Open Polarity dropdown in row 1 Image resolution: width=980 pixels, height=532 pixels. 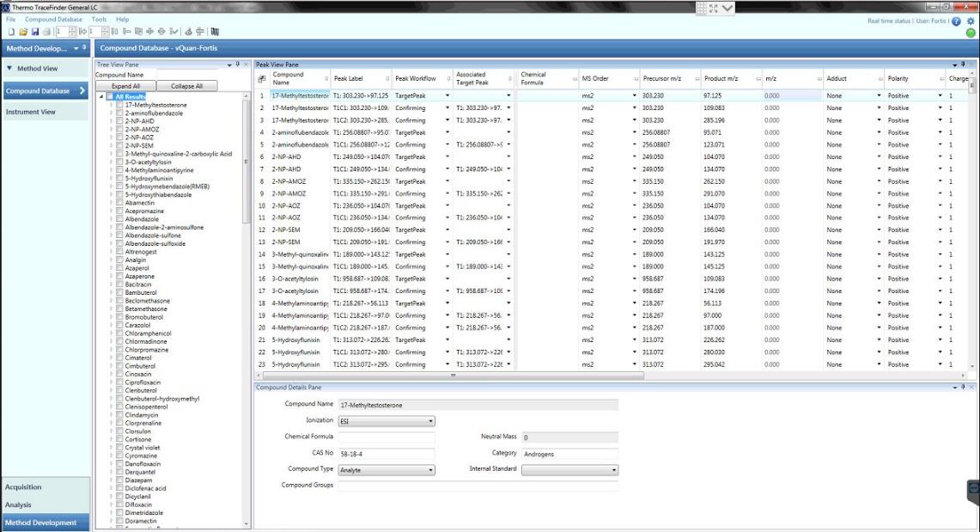(940, 95)
